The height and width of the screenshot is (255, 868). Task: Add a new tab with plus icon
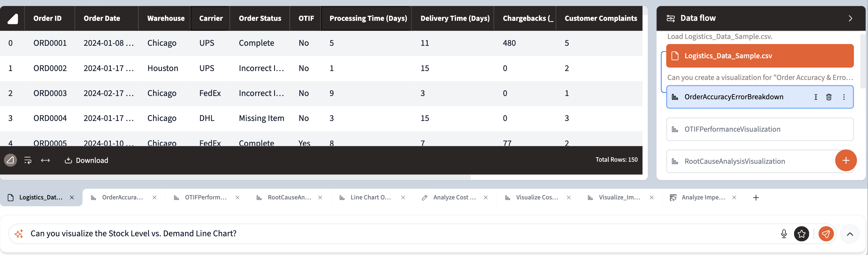click(756, 198)
